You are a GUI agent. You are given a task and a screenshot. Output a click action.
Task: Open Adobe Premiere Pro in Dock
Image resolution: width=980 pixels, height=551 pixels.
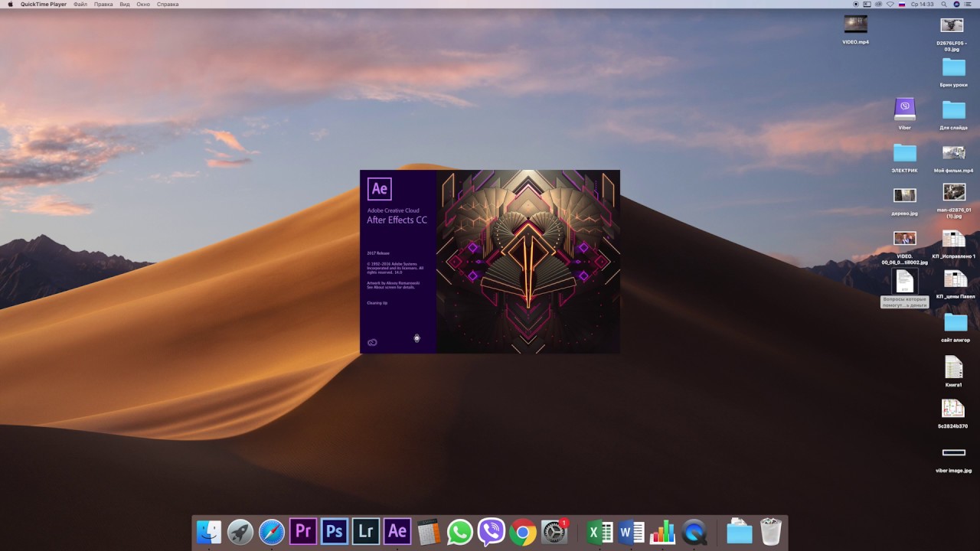pyautogui.click(x=303, y=531)
